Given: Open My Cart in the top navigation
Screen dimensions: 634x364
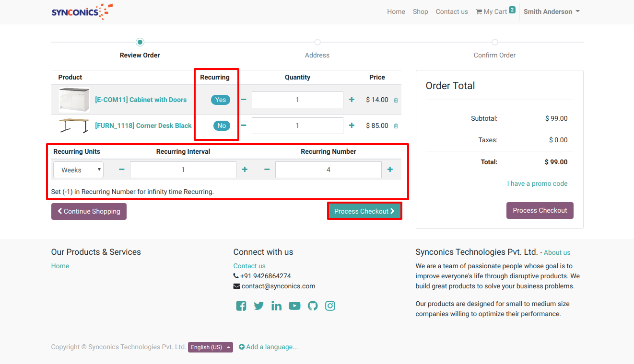Looking at the screenshot, I should [x=494, y=11].
